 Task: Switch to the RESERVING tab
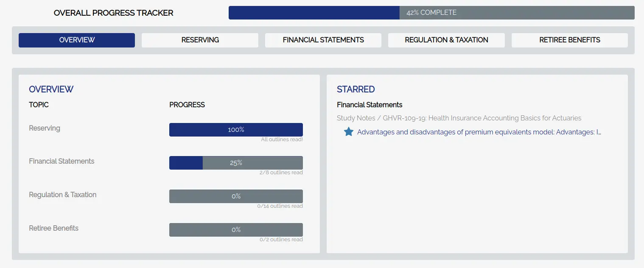click(199, 40)
